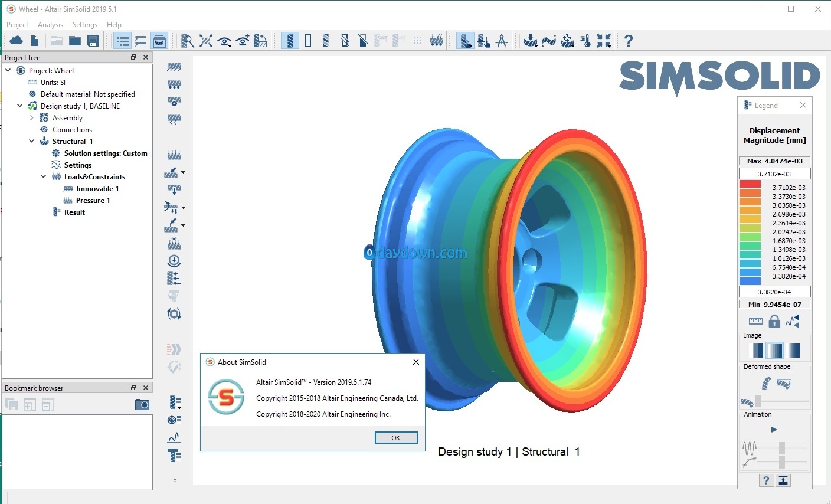Open the Analysis menu

[x=50, y=25]
